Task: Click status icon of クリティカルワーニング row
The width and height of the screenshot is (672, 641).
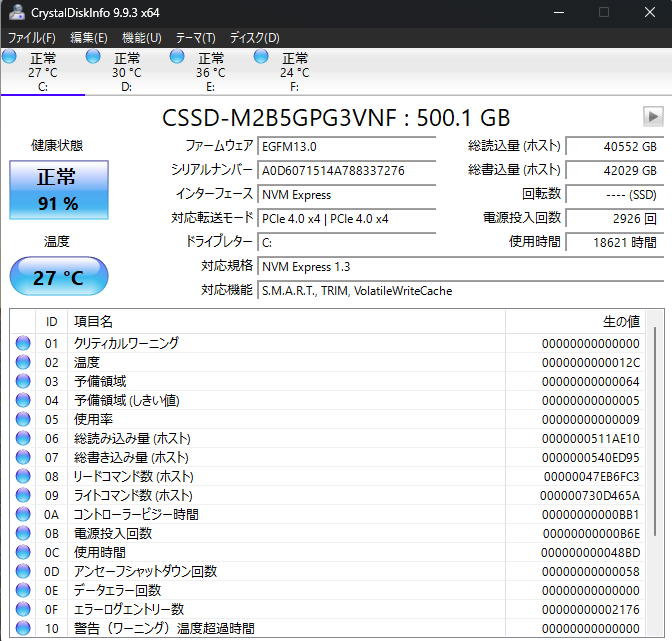Action: [23, 343]
